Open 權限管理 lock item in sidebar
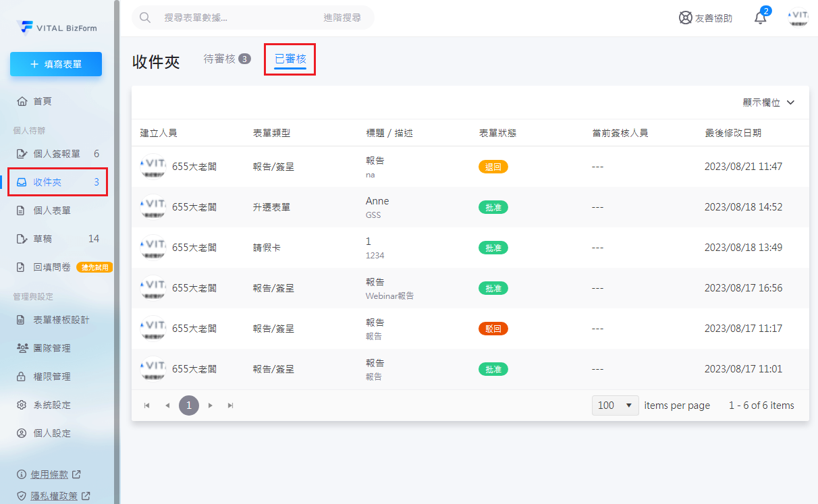The image size is (818, 504). [x=51, y=376]
